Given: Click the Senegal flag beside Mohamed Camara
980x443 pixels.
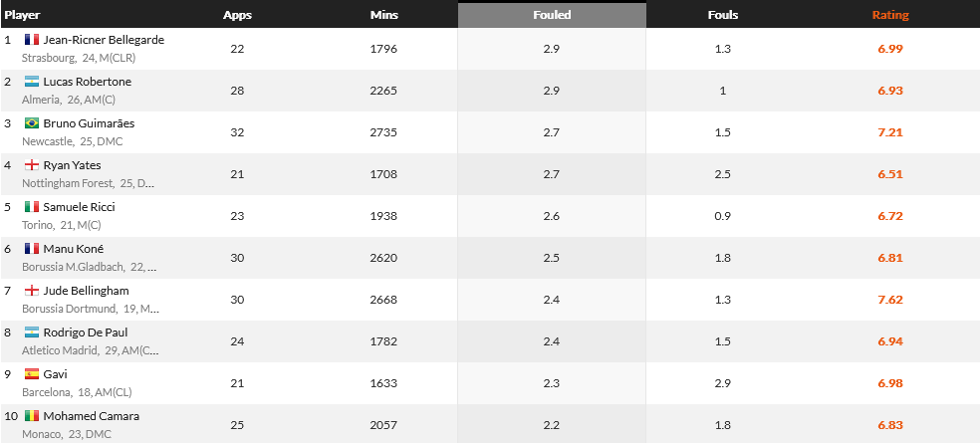Looking at the screenshot, I should click(x=31, y=416).
